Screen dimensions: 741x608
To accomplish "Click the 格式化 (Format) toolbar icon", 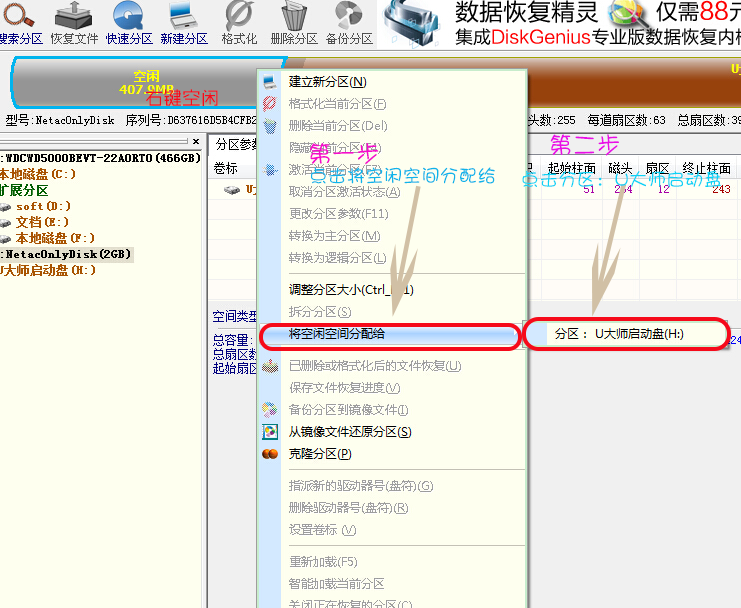I will (x=239, y=24).
